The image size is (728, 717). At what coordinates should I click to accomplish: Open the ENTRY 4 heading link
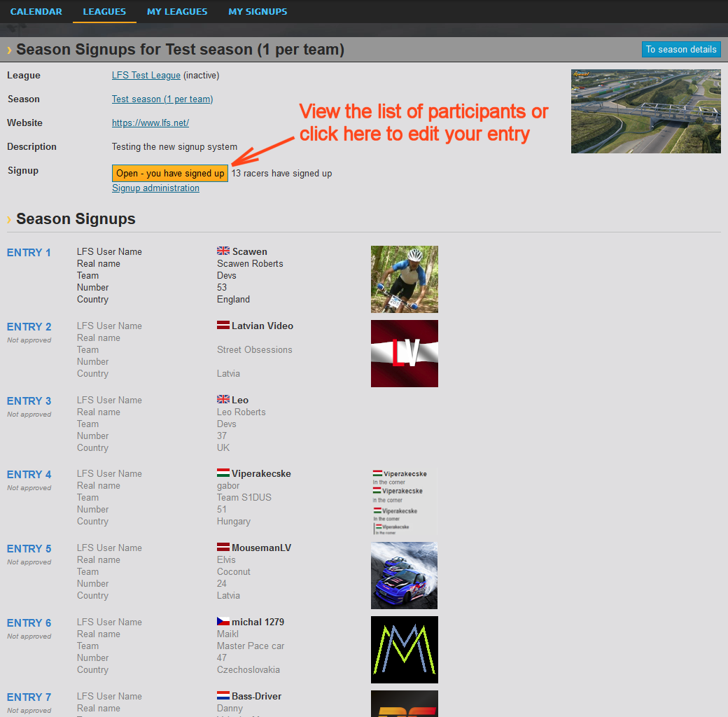click(29, 475)
